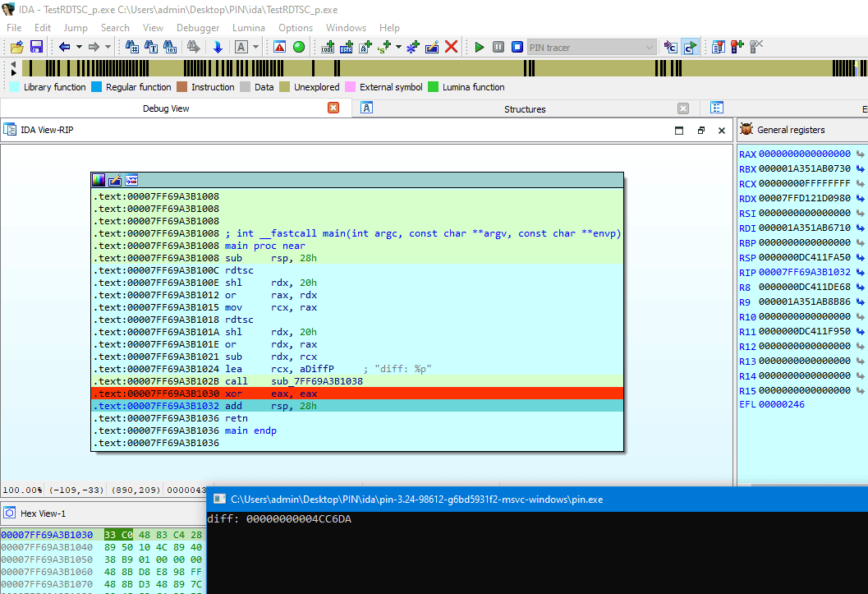868x594 pixels.
Task: Click the blue down-arrow jump icon
Action: pyautogui.click(x=218, y=47)
